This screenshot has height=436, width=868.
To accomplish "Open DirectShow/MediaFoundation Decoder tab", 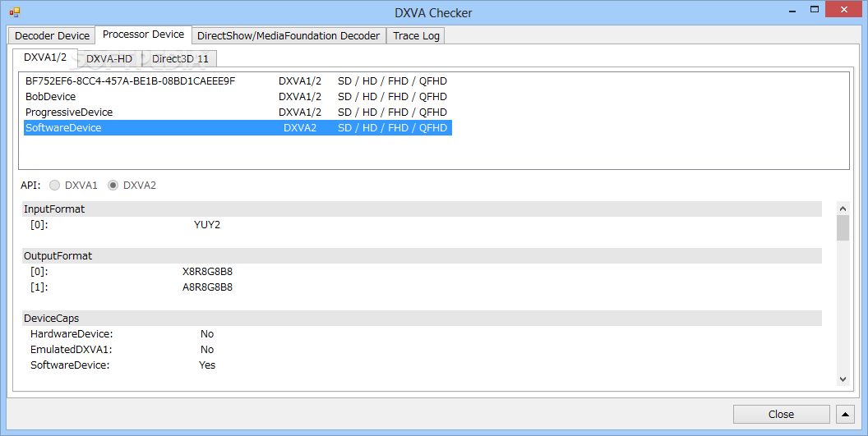I will (x=289, y=35).
